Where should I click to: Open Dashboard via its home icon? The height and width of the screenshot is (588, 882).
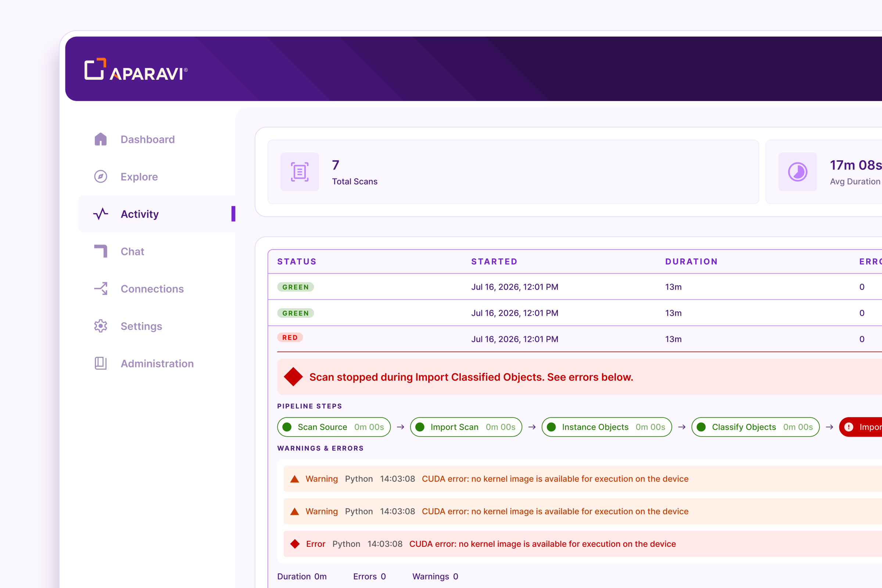click(100, 139)
